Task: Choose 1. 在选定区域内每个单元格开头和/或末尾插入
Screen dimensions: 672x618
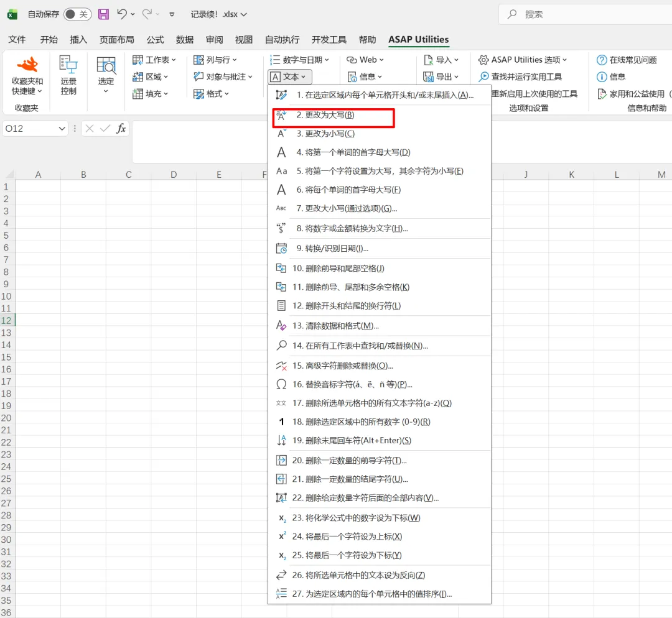Action: click(x=380, y=95)
